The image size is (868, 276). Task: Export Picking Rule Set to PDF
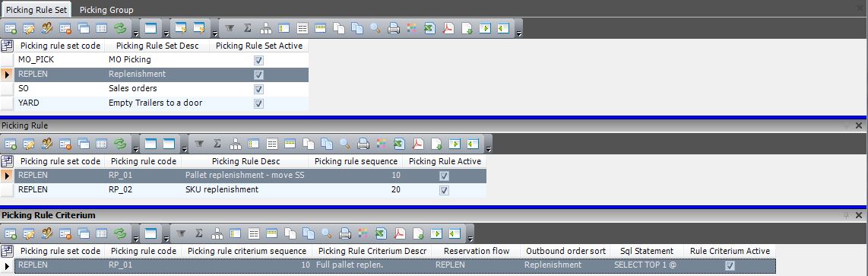tap(448, 27)
